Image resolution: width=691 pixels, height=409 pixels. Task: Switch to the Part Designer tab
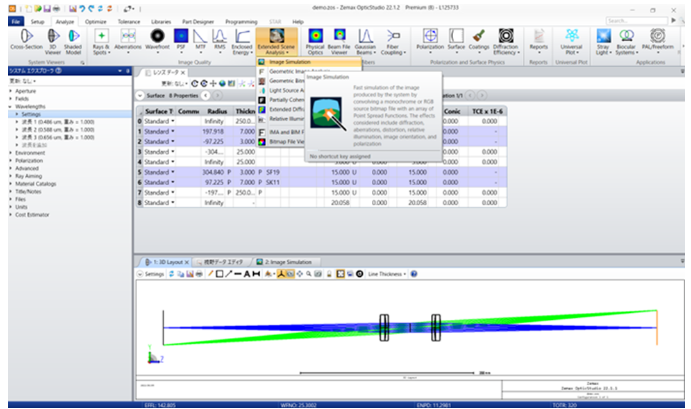198,21
